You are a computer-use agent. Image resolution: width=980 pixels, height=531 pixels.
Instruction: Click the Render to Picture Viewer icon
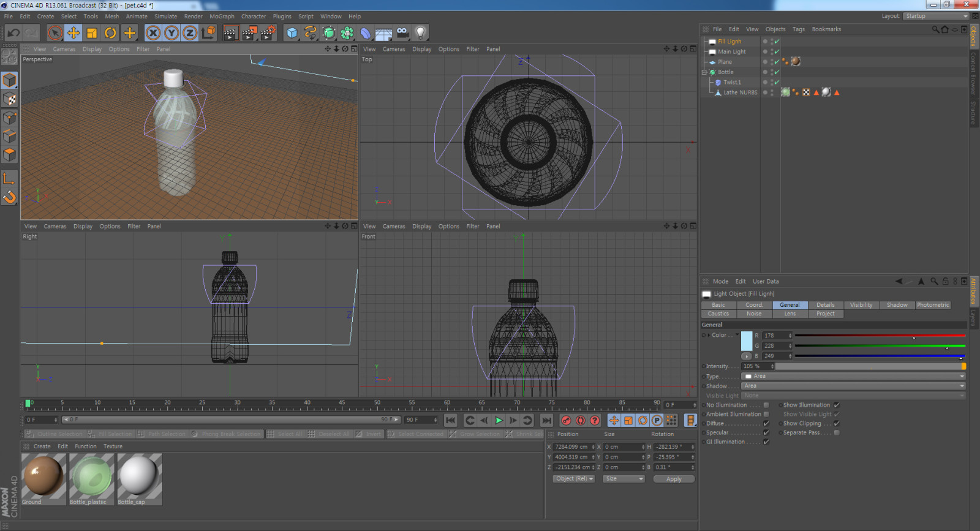pos(249,33)
